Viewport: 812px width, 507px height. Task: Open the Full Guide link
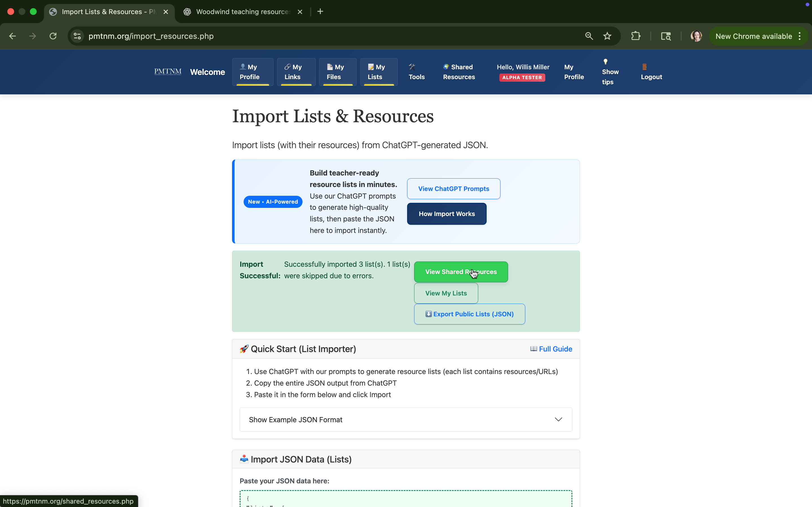click(551, 349)
